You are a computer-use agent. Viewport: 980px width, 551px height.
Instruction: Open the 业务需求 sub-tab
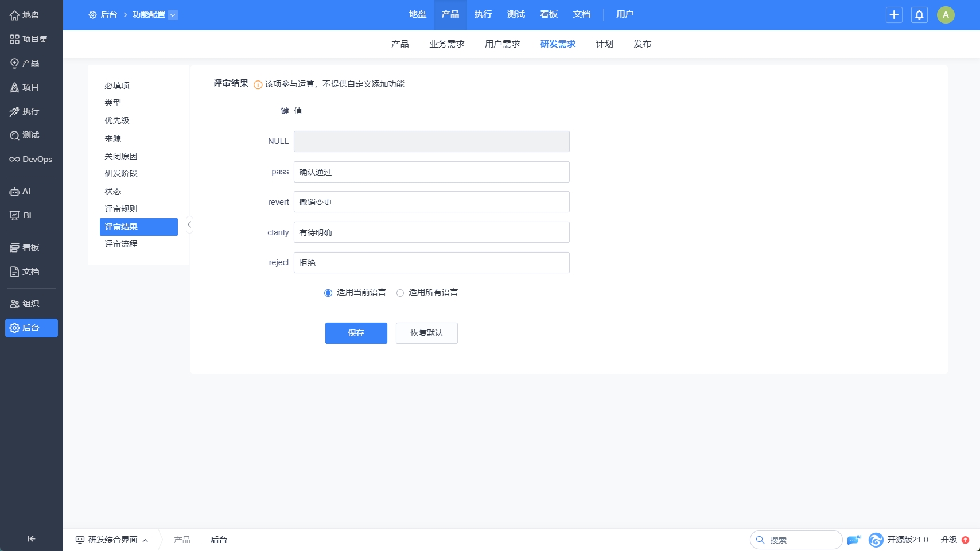click(447, 44)
